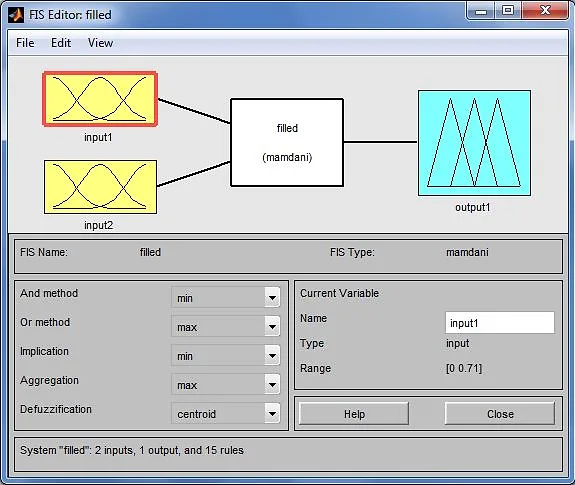Select the output1 membership function box
Image resolution: width=575 pixels, height=485 pixels.
tap(474, 143)
